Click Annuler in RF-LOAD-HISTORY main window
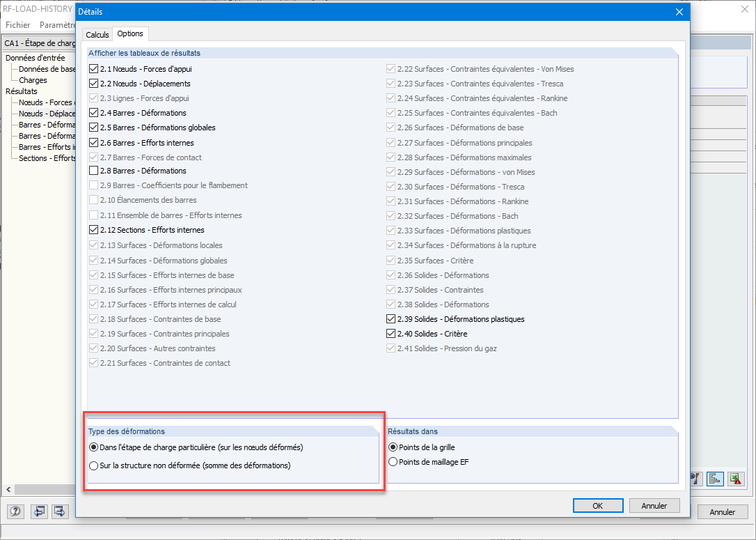 (723, 512)
